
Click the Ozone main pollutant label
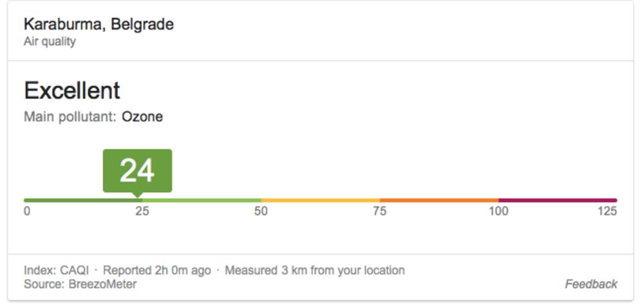[x=142, y=117]
